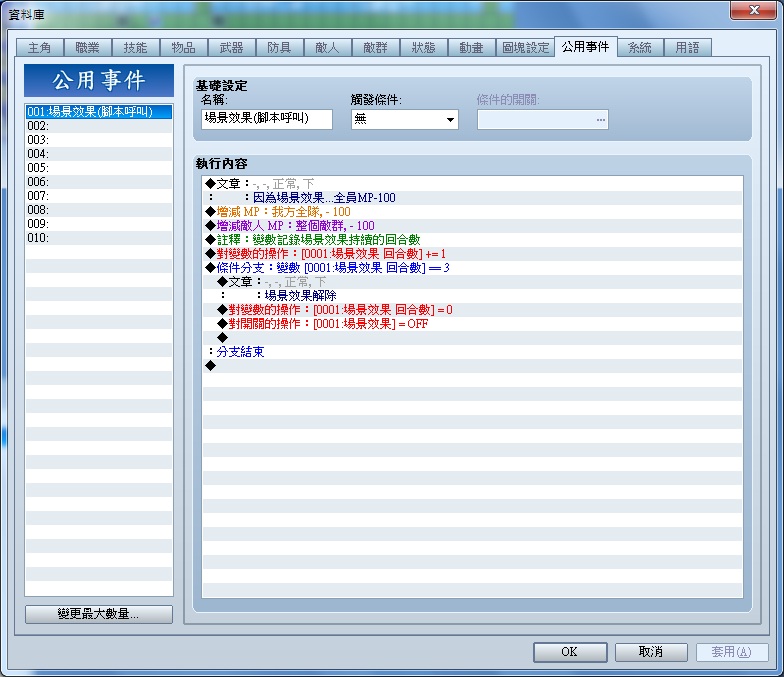Open the 武器 tab

(232, 48)
